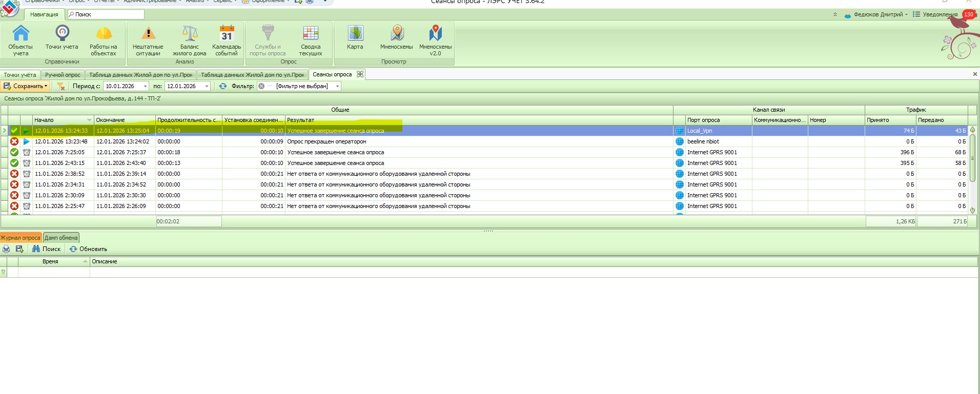Open Баланс жилого дома scales icon
This screenshot has height=394, width=980.
pos(189,34)
